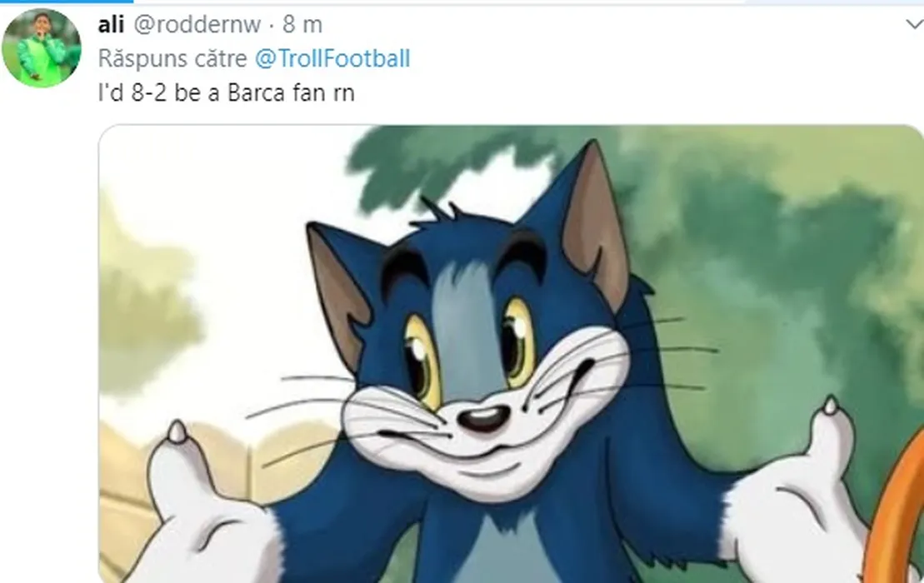Click the 'Răspuns către' reply label
The image size is (924, 583).
pyautogui.click(x=172, y=58)
